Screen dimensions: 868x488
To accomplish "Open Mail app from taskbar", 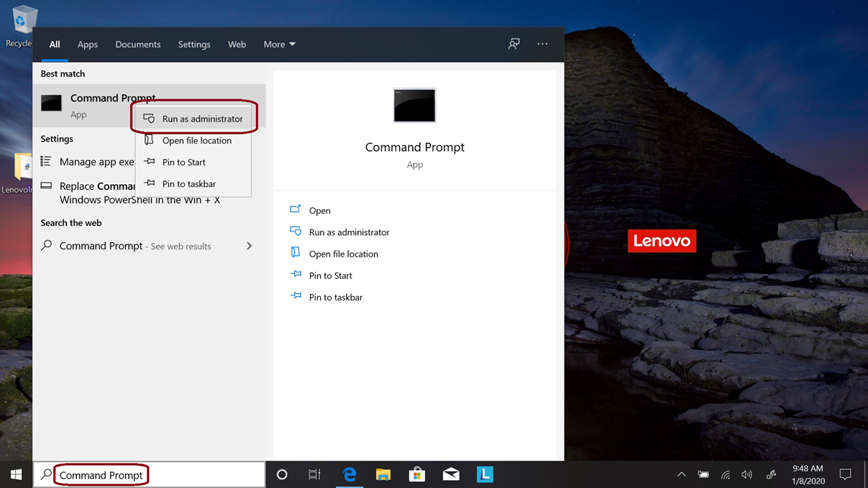I will pos(451,474).
